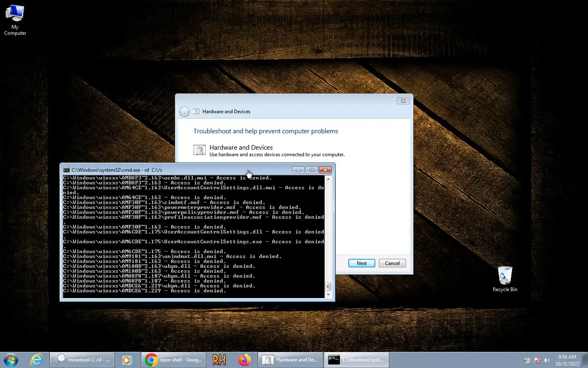Switch to Chrome 'open shell - Goog...' taskbar item
This screenshot has width=588, height=368.
[174, 360]
